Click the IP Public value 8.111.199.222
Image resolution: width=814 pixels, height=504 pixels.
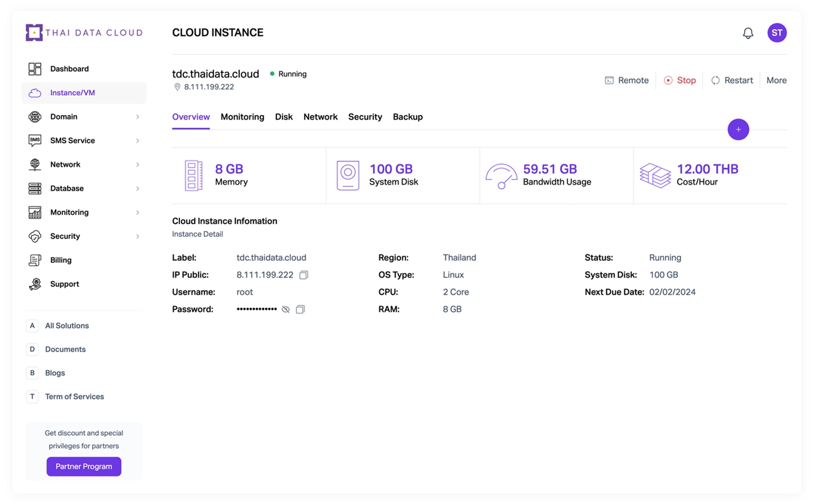click(x=265, y=275)
